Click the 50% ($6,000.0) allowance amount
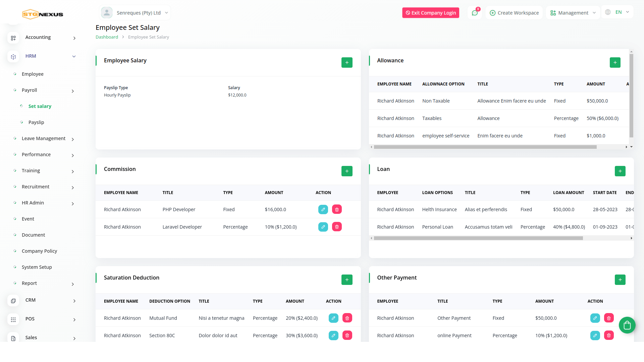The image size is (644, 362). (602, 118)
